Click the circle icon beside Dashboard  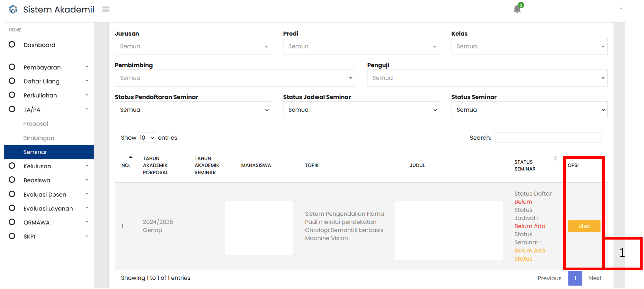(x=12, y=45)
